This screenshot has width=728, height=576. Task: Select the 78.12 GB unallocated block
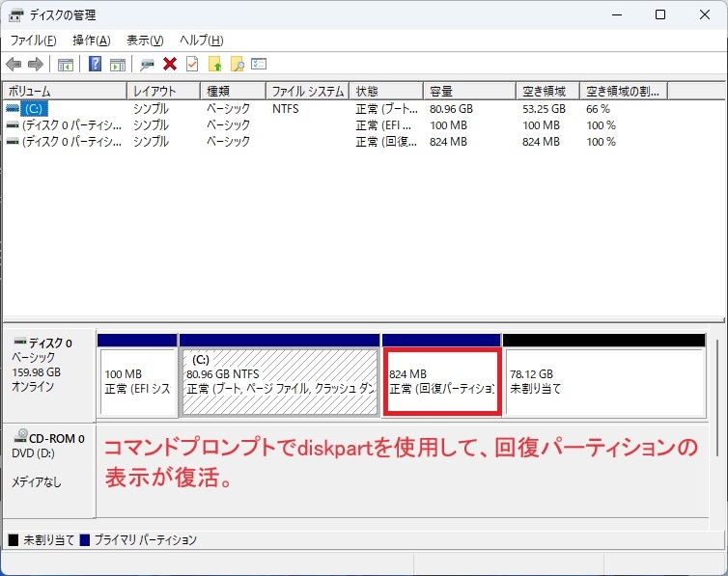coord(604,374)
